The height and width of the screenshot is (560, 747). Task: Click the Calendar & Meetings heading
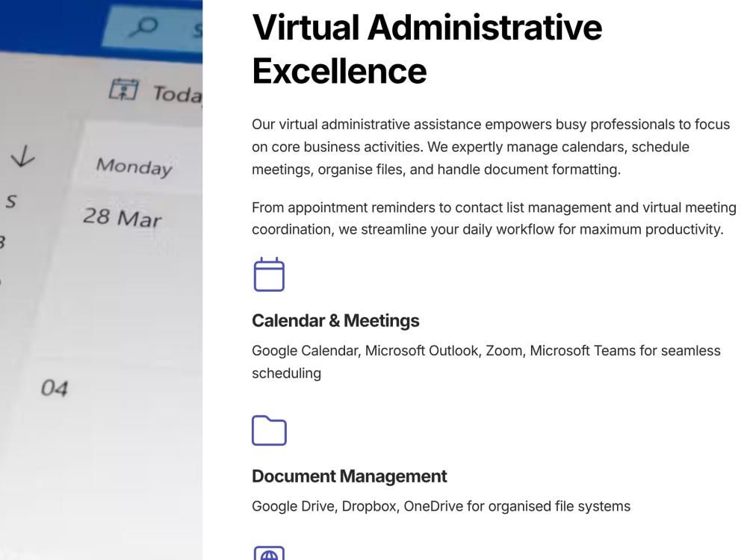(335, 320)
